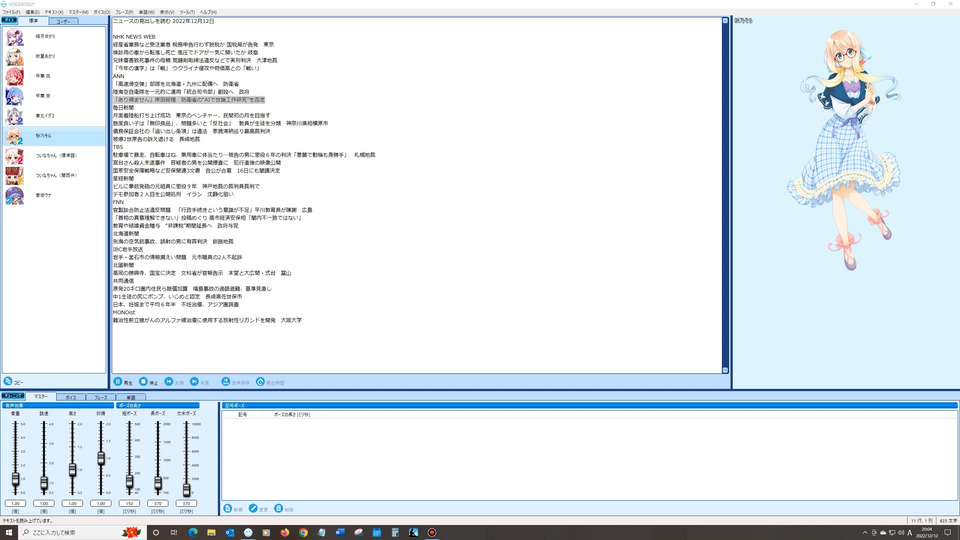Click the 話速 speed slider handle

tap(43, 483)
